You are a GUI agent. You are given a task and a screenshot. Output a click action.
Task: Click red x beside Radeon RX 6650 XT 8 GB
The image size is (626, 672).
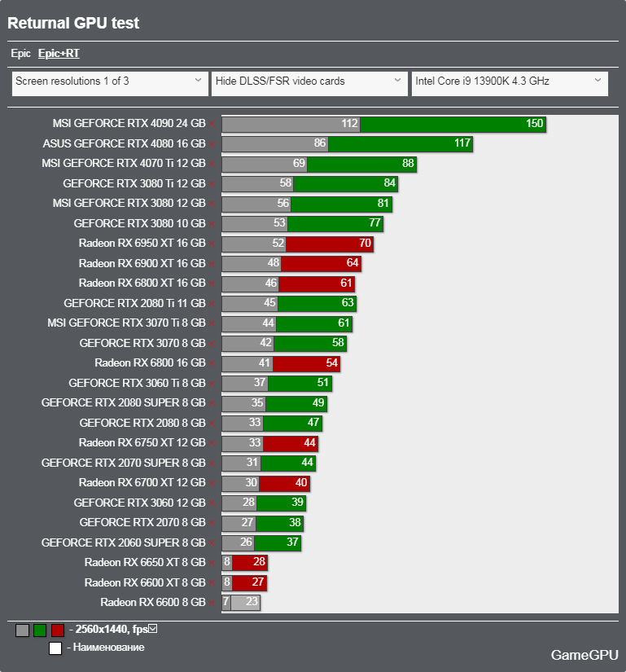pos(212,563)
